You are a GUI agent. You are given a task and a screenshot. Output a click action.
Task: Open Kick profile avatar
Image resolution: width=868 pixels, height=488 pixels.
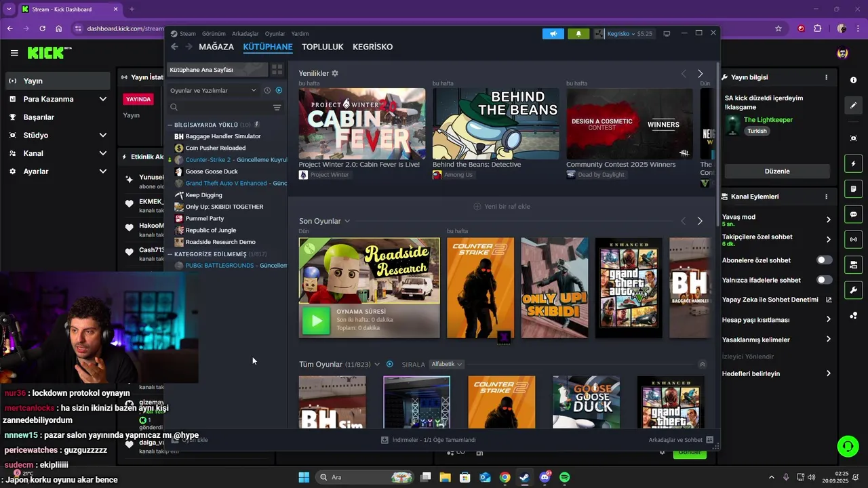point(842,53)
